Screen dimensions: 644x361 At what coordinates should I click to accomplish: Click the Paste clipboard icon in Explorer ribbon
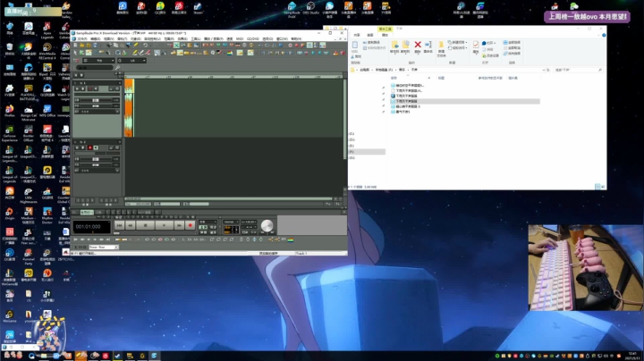[355, 45]
